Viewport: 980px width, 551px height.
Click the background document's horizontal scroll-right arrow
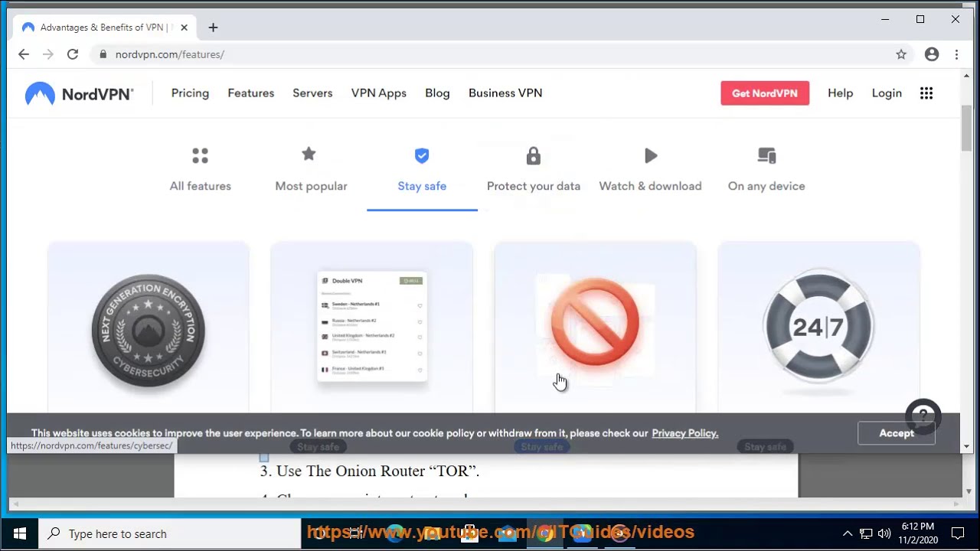(x=955, y=504)
